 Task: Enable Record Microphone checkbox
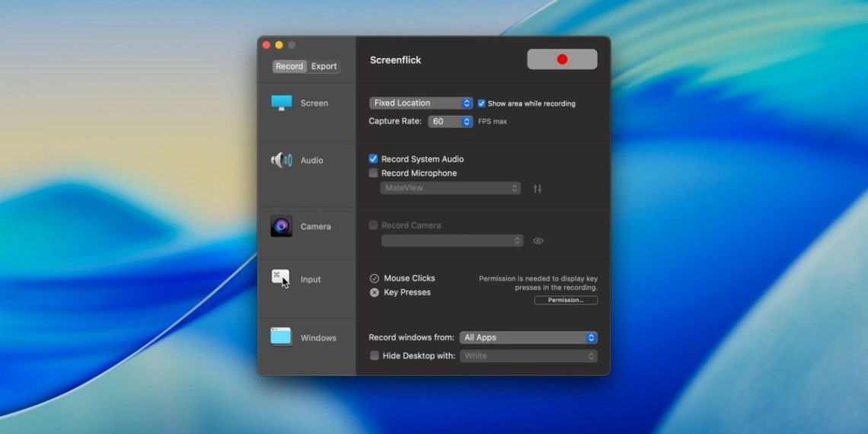[373, 173]
